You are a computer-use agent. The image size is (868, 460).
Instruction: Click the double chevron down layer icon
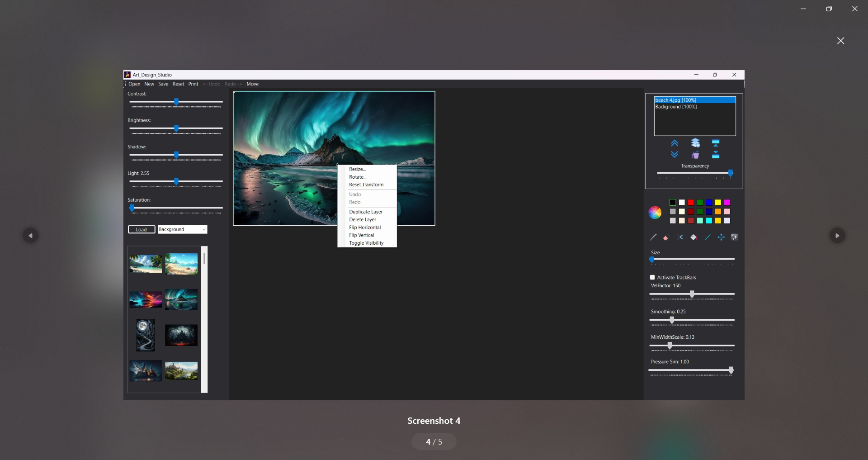point(675,155)
